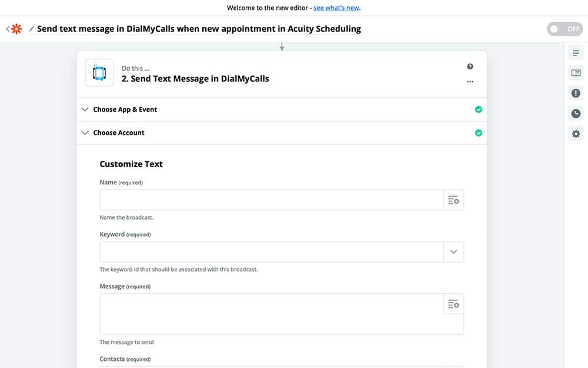This screenshot has height=368, width=588.
Task: Toggle the Zap OFF switch on
Action: click(x=564, y=29)
